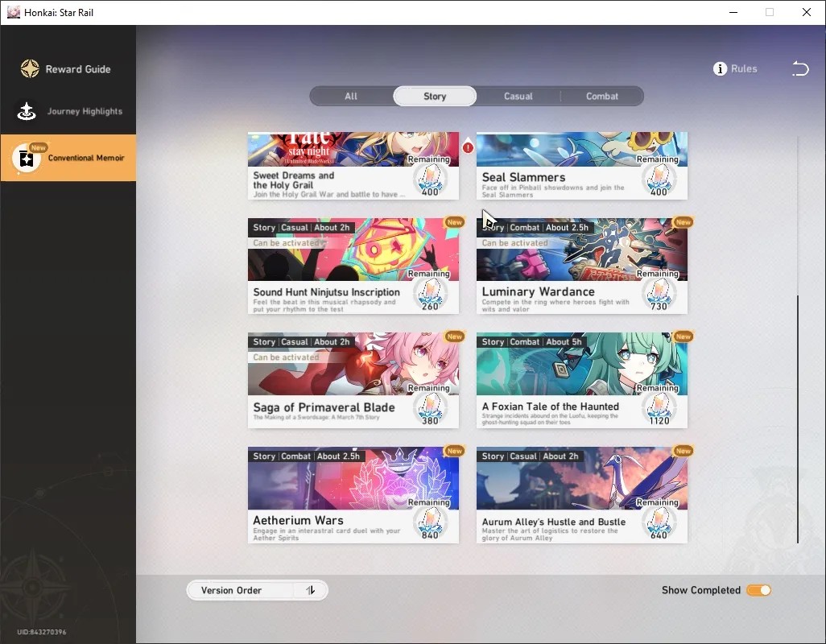
Task: Click Aetherium Wars jade reward icon 840
Action: (x=431, y=523)
